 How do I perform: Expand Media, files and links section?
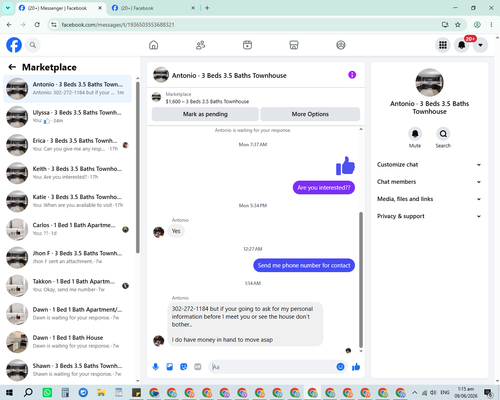point(429,199)
